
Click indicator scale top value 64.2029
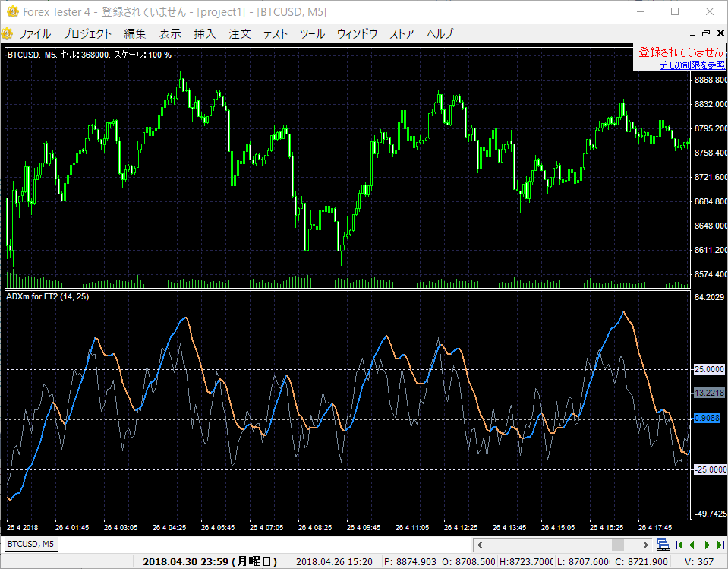click(709, 297)
